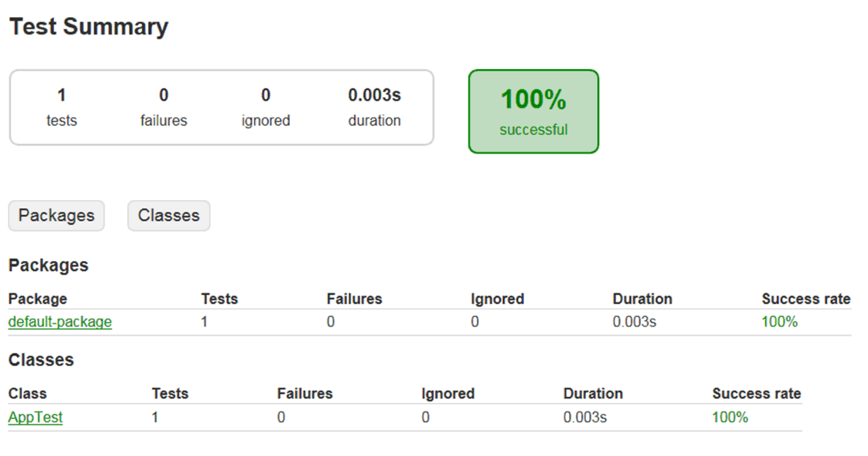Click the Package column header
Screen dimensions: 868x456
coord(37,299)
